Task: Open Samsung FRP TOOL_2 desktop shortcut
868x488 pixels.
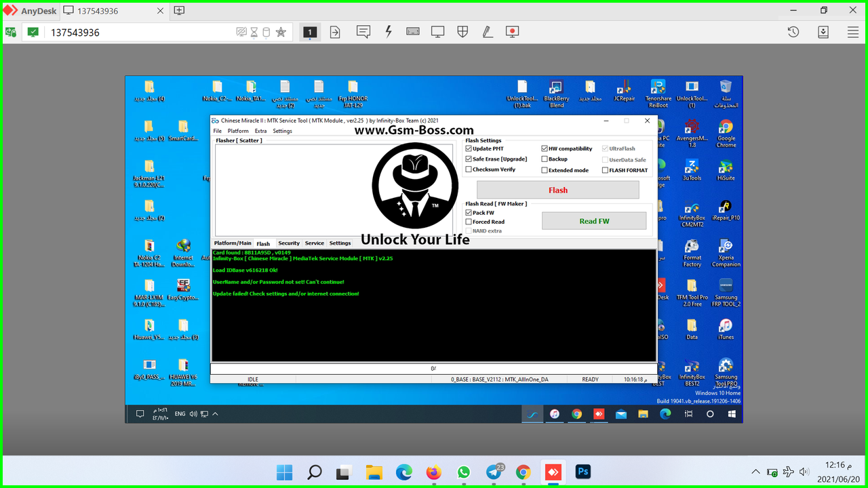Action: click(726, 293)
